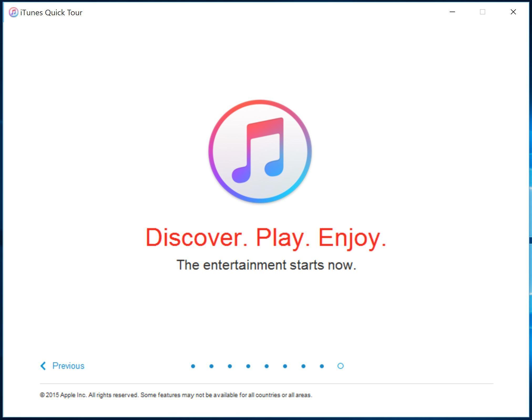This screenshot has height=420, width=532.
Task: Click the Apple copyright notice text
Action: [176, 395]
